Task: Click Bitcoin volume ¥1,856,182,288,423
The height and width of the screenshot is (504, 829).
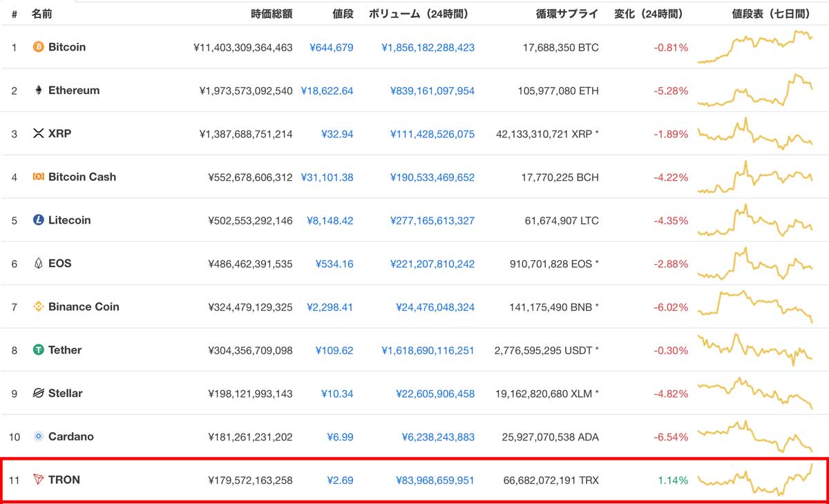Action: (x=428, y=48)
